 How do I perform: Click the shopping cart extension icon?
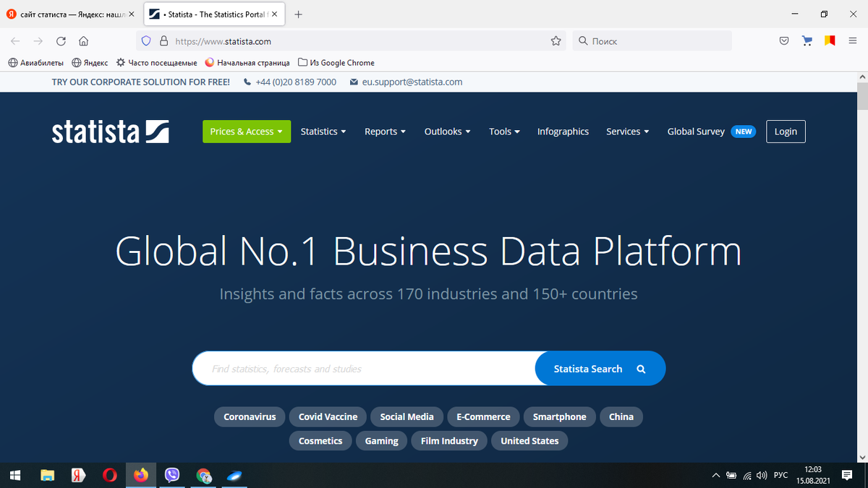coord(807,41)
